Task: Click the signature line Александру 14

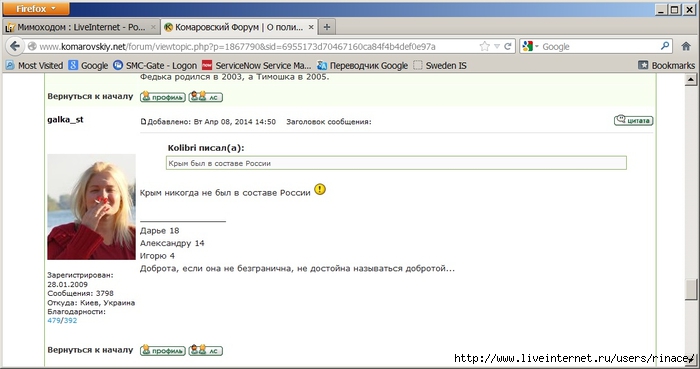Action: [x=172, y=243]
